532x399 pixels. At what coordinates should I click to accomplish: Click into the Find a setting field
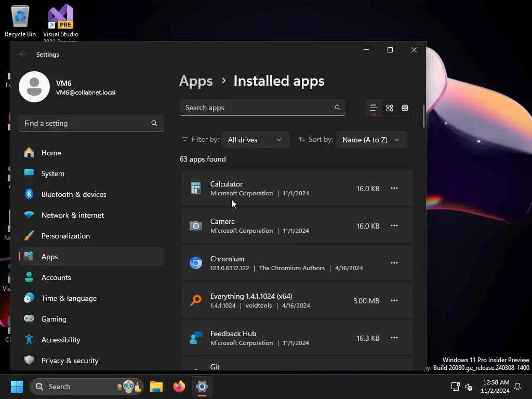click(x=91, y=123)
